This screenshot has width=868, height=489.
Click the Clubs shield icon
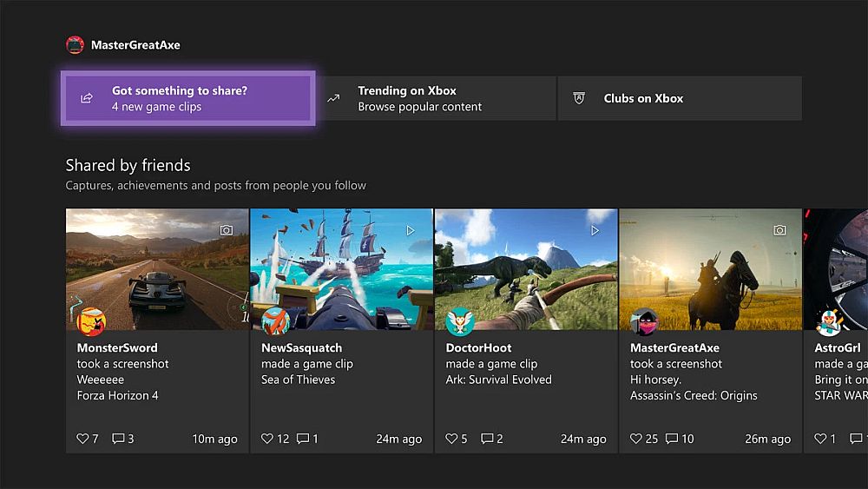[579, 98]
